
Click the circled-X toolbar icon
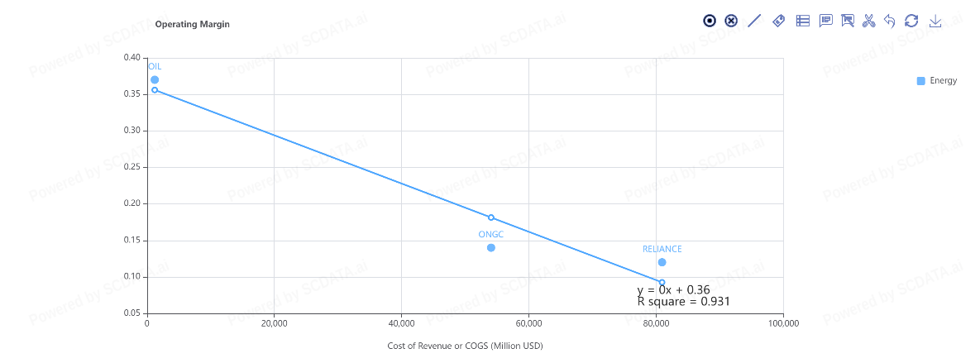pyautogui.click(x=731, y=21)
